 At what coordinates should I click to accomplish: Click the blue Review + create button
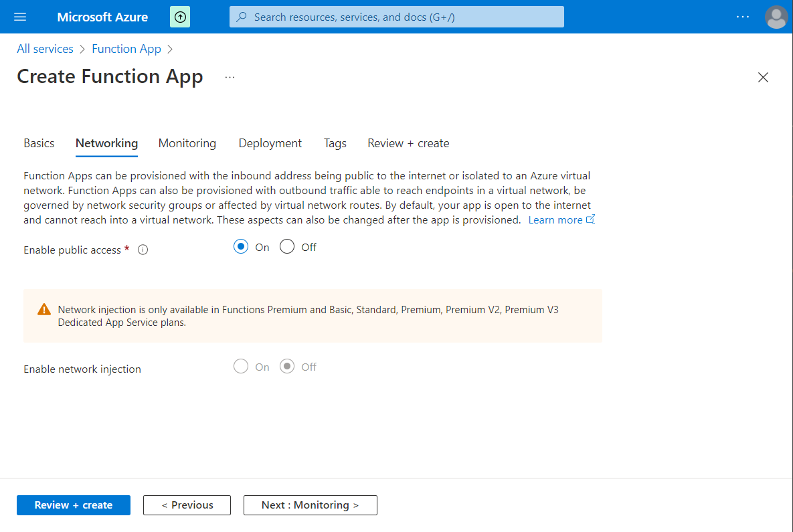pos(74,505)
